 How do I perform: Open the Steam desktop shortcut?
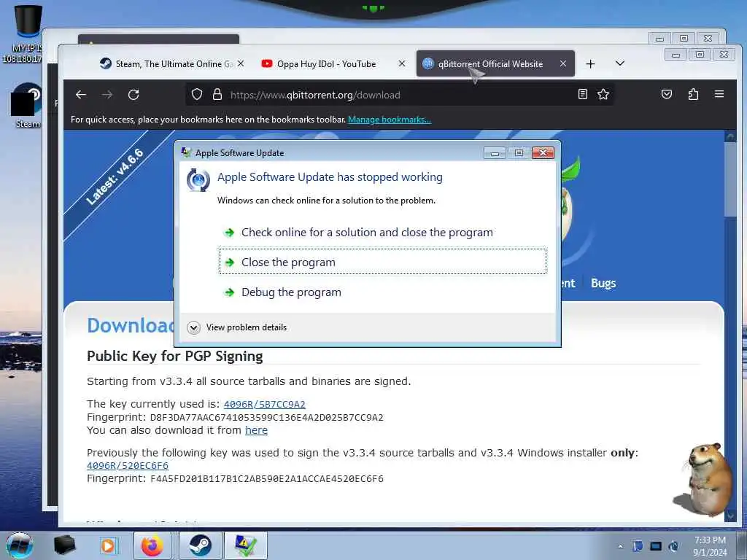pyautogui.click(x=27, y=106)
